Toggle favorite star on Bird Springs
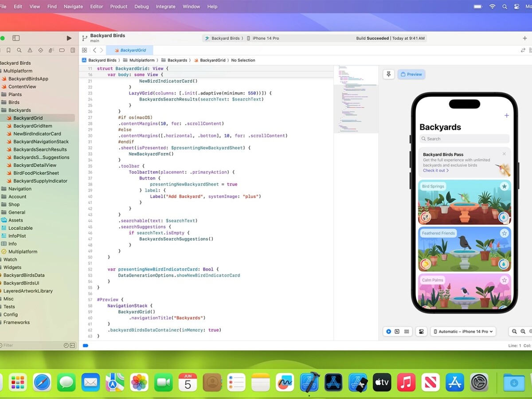The image size is (532, 399). point(504,187)
